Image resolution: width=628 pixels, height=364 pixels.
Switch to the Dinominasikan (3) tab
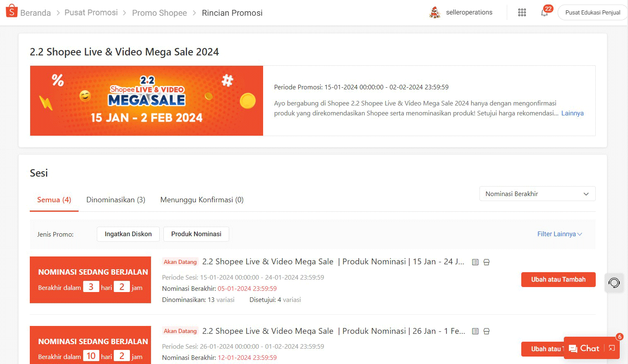[115, 199]
